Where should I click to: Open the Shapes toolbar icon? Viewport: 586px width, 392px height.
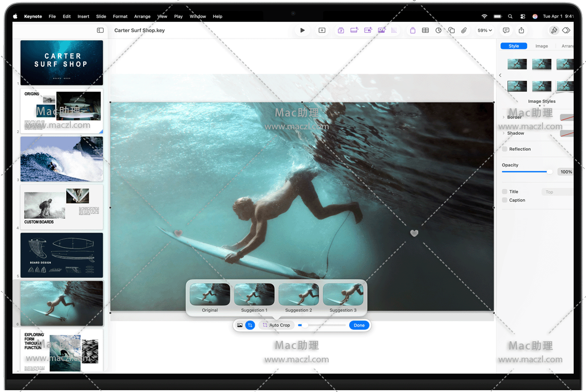pyautogui.click(x=451, y=31)
